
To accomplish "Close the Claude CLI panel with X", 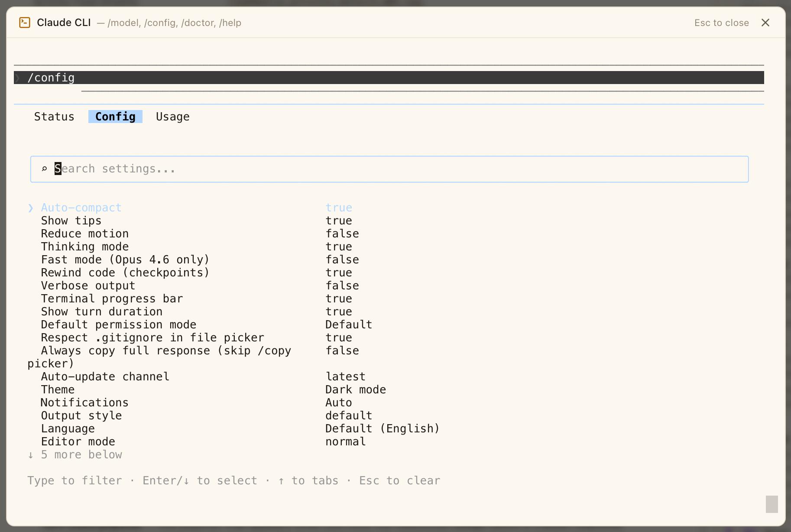I will click(x=765, y=23).
